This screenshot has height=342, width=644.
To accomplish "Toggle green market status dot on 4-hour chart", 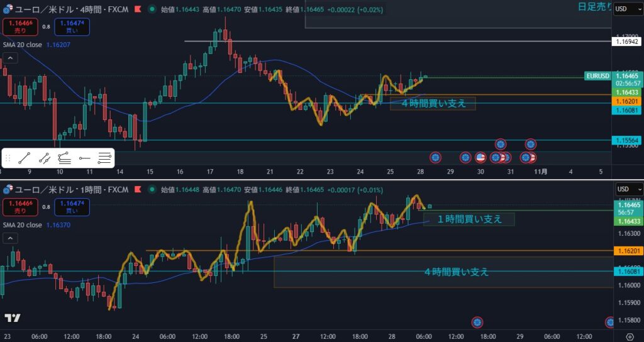I will coord(152,9).
